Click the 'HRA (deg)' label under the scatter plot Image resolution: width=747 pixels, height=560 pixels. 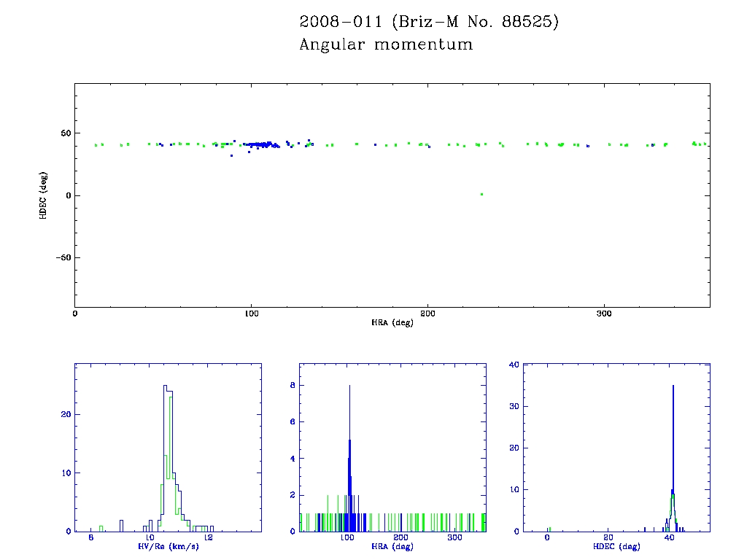392,322
